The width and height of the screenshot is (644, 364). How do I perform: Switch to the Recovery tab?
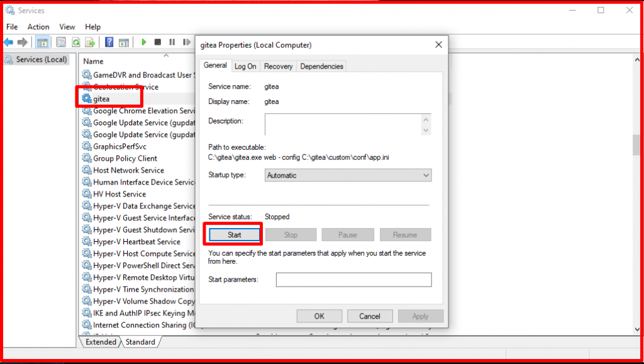pyautogui.click(x=278, y=66)
